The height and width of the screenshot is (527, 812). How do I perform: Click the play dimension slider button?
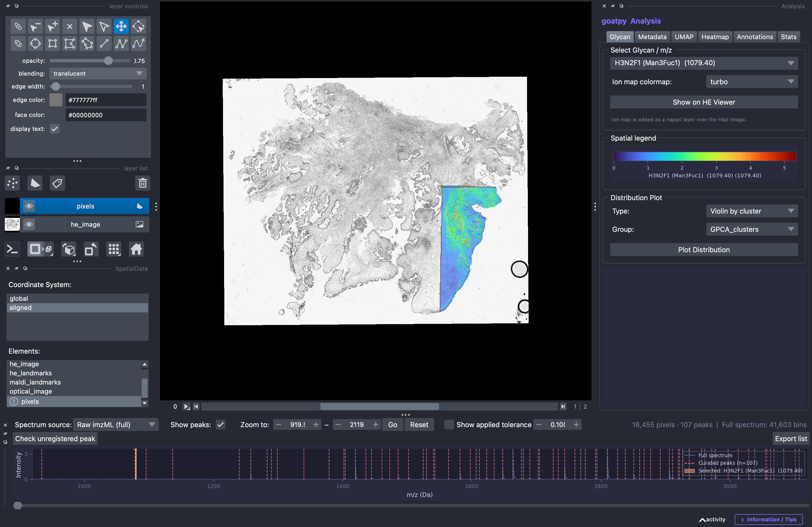point(186,407)
